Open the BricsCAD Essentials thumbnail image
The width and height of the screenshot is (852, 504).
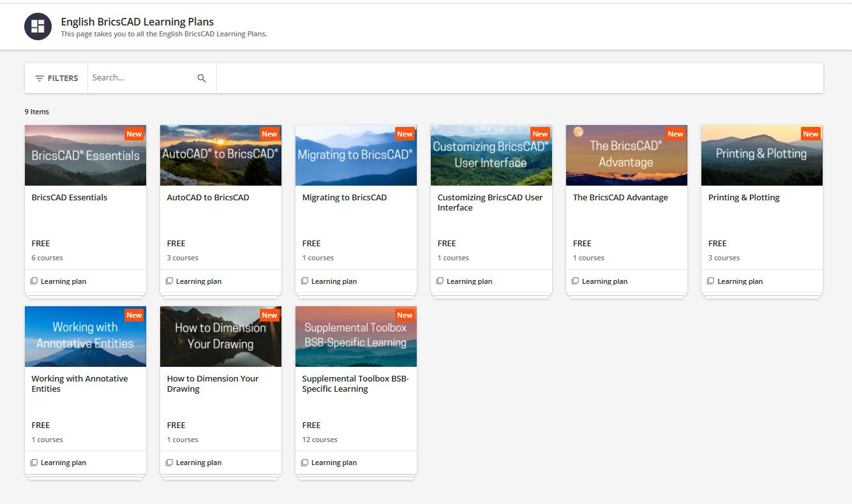pos(86,156)
